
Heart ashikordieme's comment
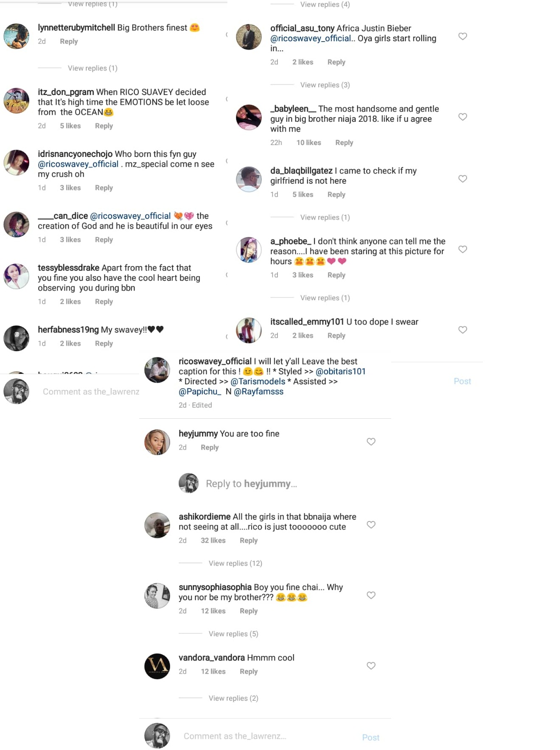(x=371, y=525)
